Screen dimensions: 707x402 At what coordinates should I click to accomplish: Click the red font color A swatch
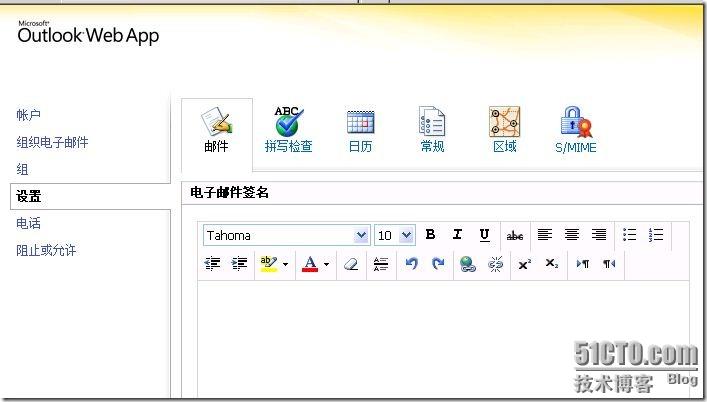pyautogui.click(x=310, y=264)
